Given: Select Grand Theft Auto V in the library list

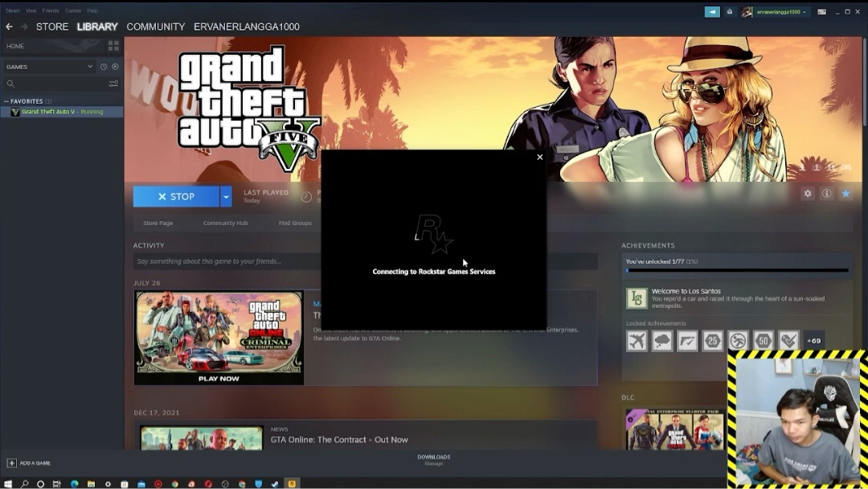Looking at the screenshot, I should 61,112.
